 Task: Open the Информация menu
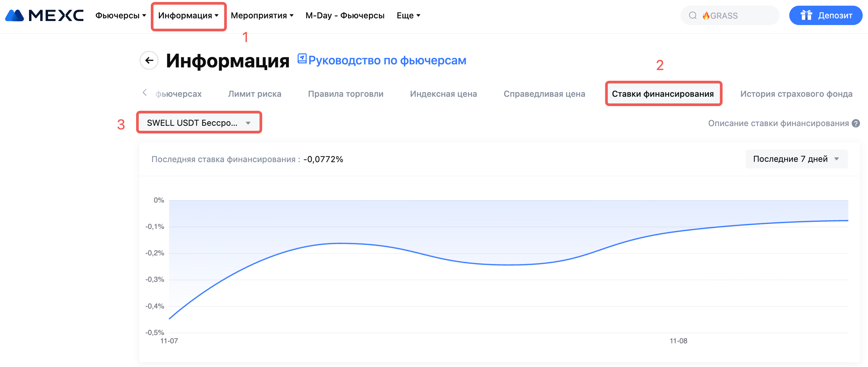188,15
